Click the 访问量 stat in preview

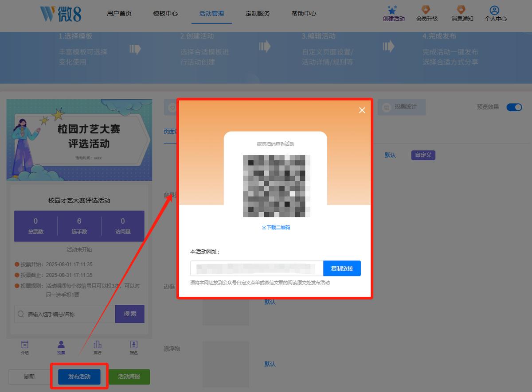pos(123,226)
